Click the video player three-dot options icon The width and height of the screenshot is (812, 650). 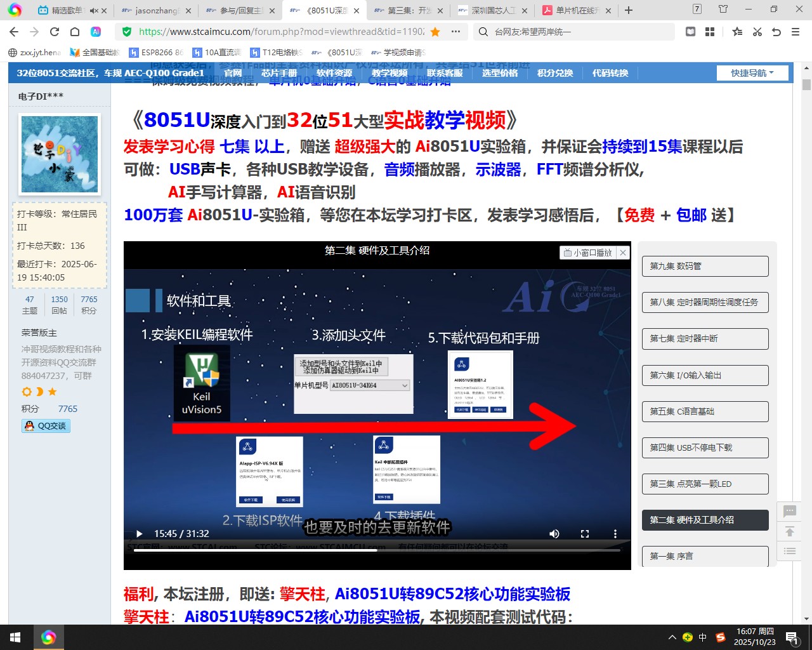615,534
